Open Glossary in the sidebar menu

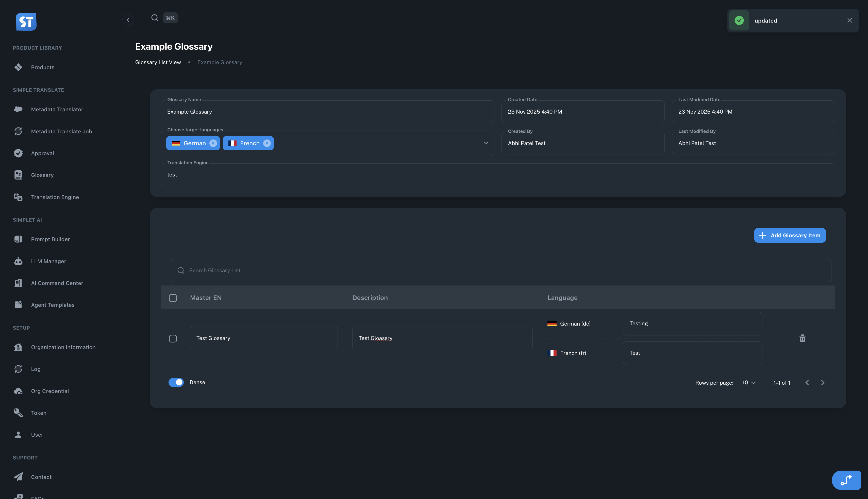42,175
